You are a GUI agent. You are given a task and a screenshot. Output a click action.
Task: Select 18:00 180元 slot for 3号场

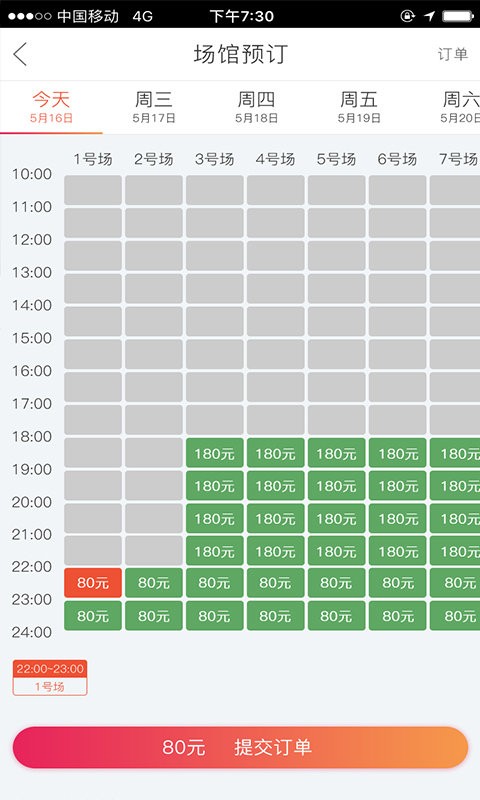point(214,453)
